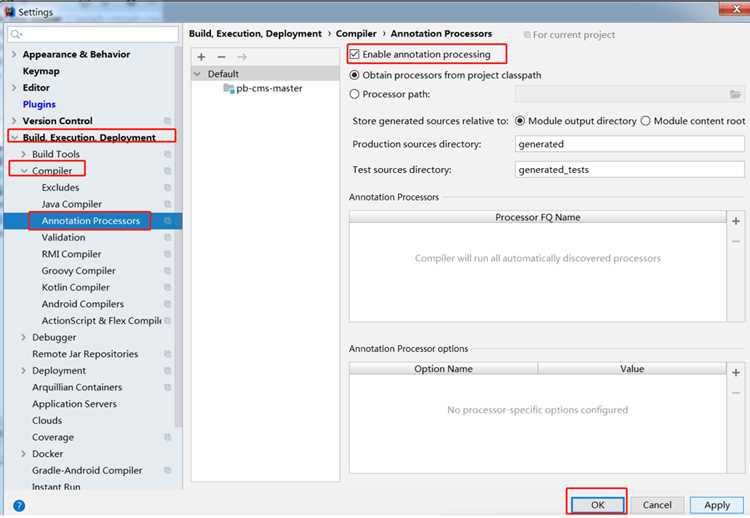Image resolution: width=750 pixels, height=518 pixels.
Task: Add annotation processor option with plus
Action: 736,372
